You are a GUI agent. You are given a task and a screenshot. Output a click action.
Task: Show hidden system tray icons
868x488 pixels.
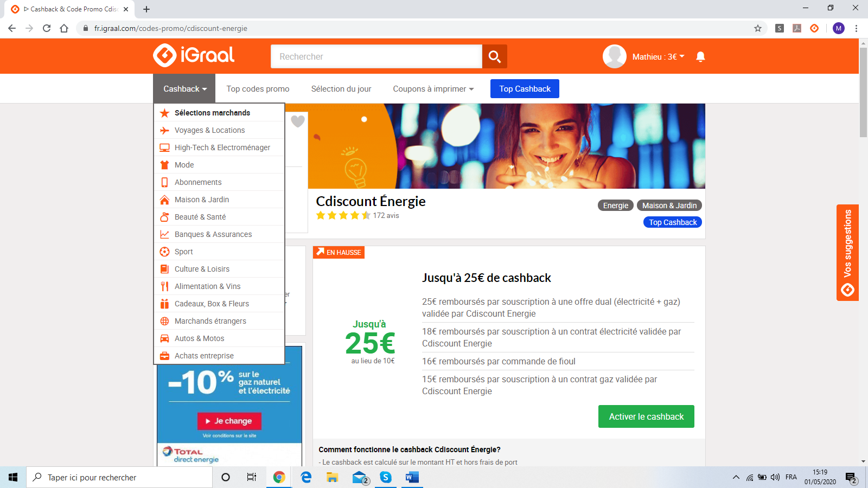736,477
